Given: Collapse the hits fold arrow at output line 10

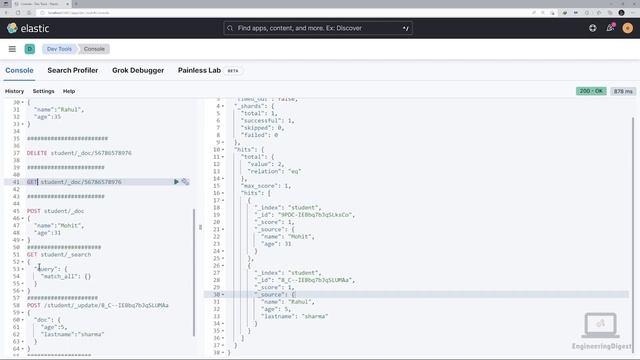Looking at the screenshot, I should tap(223, 149).
